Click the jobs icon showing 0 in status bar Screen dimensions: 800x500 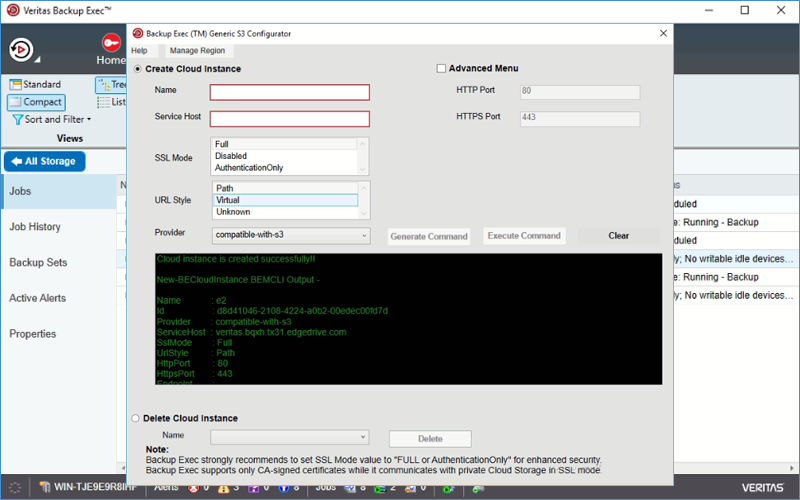(411, 488)
